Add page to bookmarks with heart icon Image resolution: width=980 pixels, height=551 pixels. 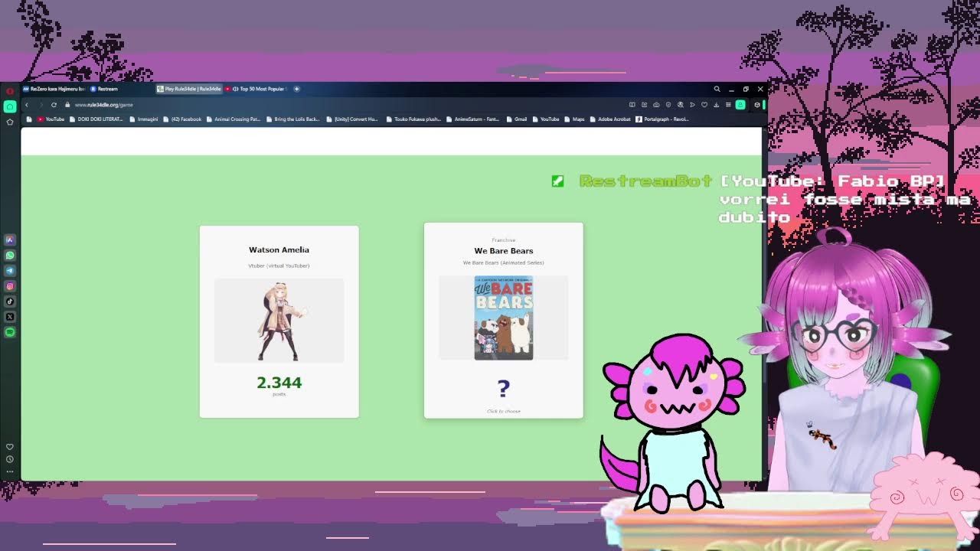(704, 105)
